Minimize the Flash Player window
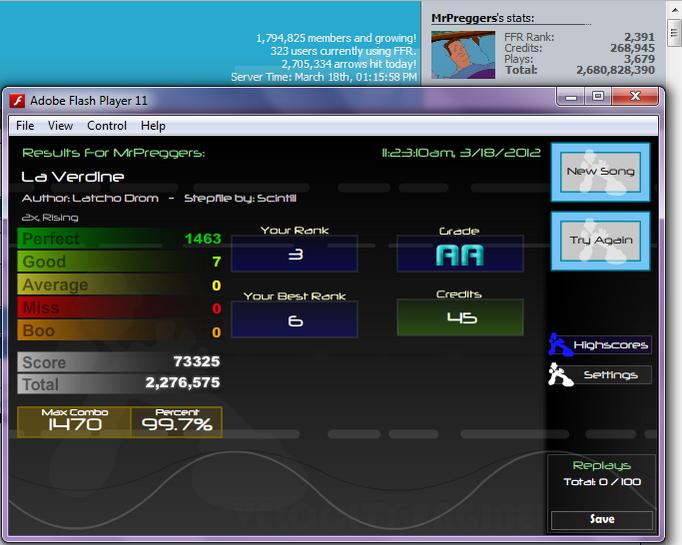The width and height of the screenshot is (682, 545). pos(572,96)
